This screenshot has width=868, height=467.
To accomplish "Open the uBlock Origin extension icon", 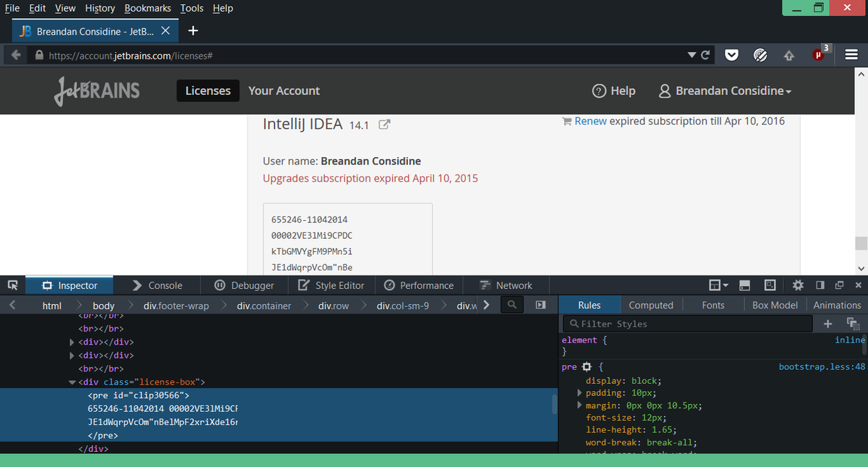I will 820,54.
